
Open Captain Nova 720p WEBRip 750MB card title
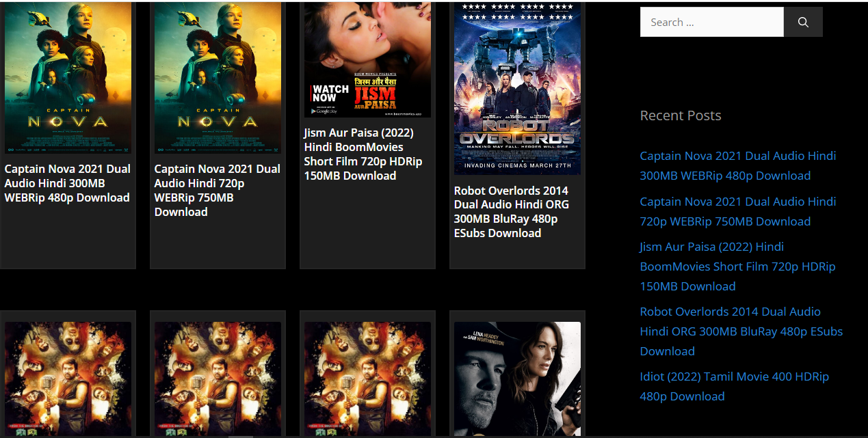(217, 190)
